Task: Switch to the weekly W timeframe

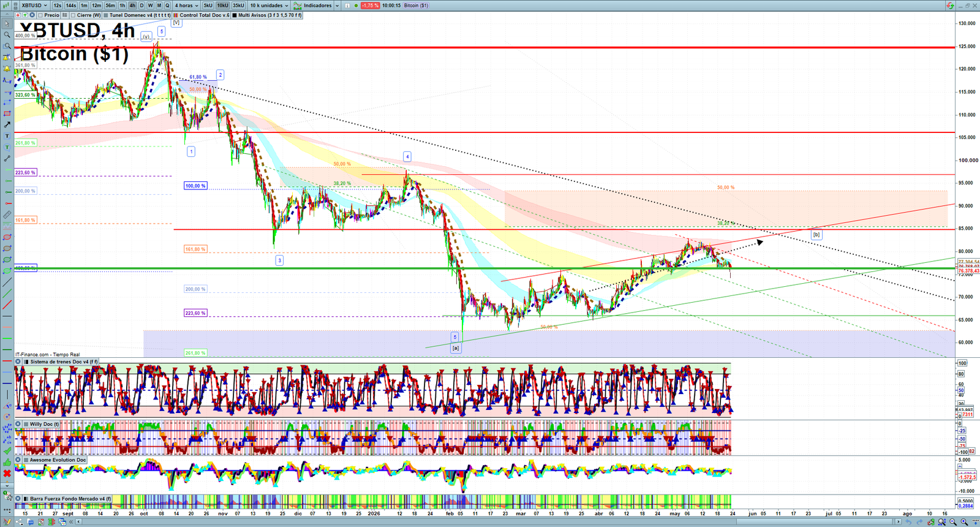Action: [x=150, y=6]
